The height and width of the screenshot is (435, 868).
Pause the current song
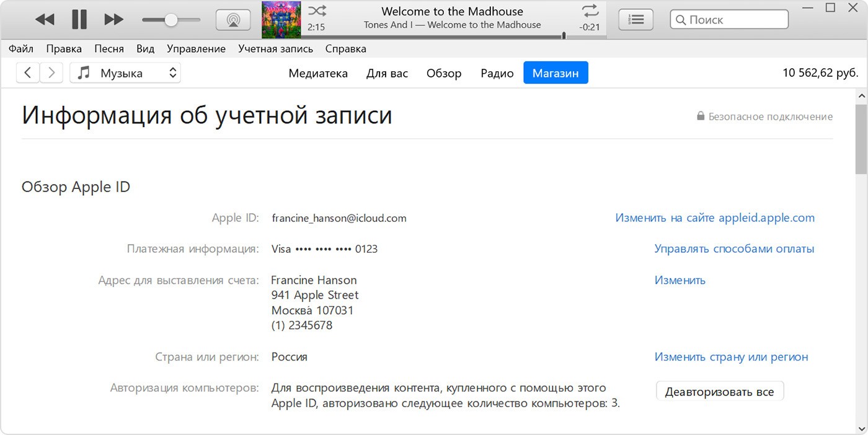[x=79, y=20]
